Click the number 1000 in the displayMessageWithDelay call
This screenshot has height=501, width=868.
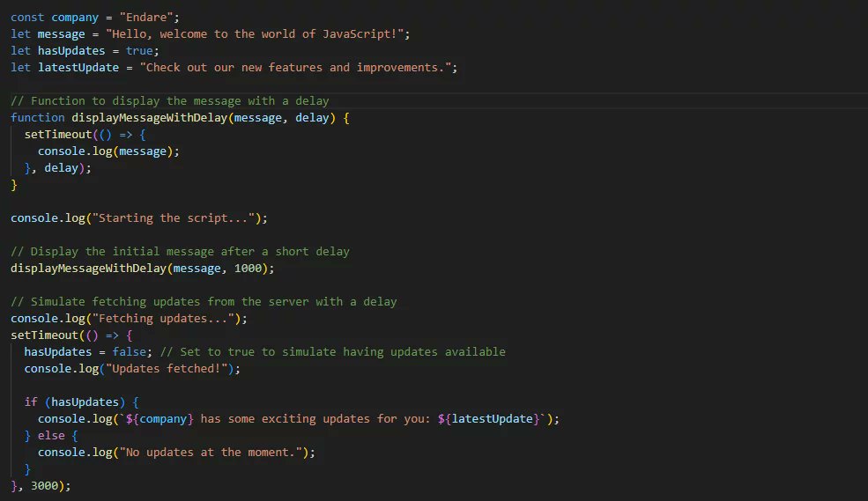tap(248, 269)
